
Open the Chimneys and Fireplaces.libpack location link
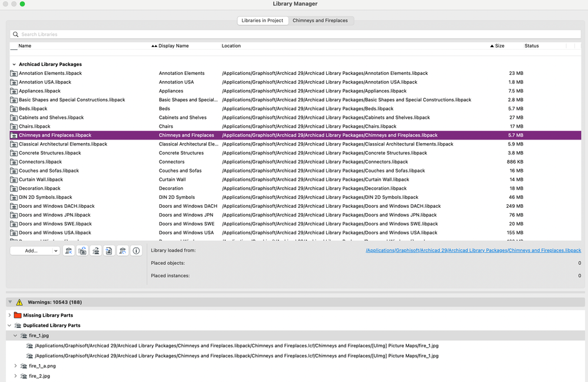coord(473,250)
